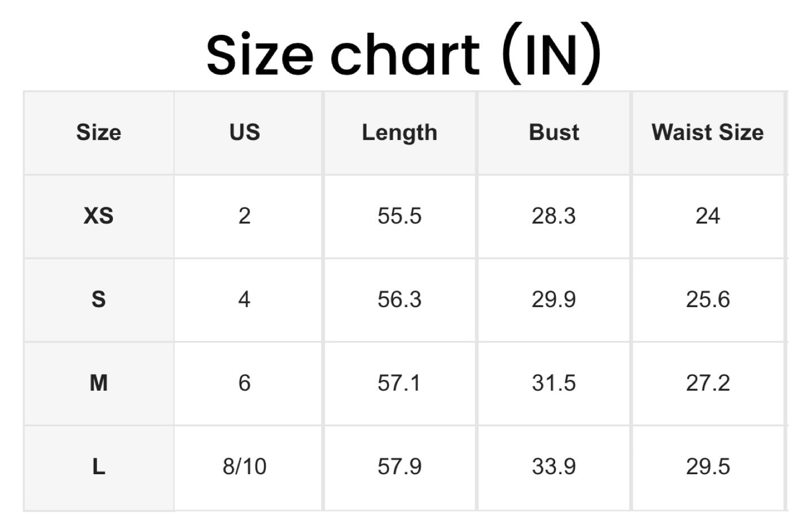The height and width of the screenshot is (525, 812).
Task: Click the US size 6 cell
Action: click(244, 383)
